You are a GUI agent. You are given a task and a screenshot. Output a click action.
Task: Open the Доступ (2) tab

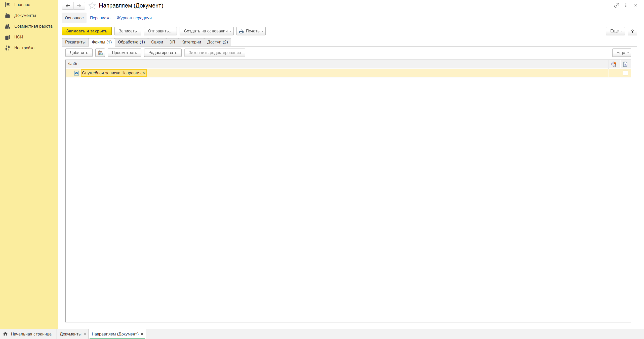click(x=217, y=42)
